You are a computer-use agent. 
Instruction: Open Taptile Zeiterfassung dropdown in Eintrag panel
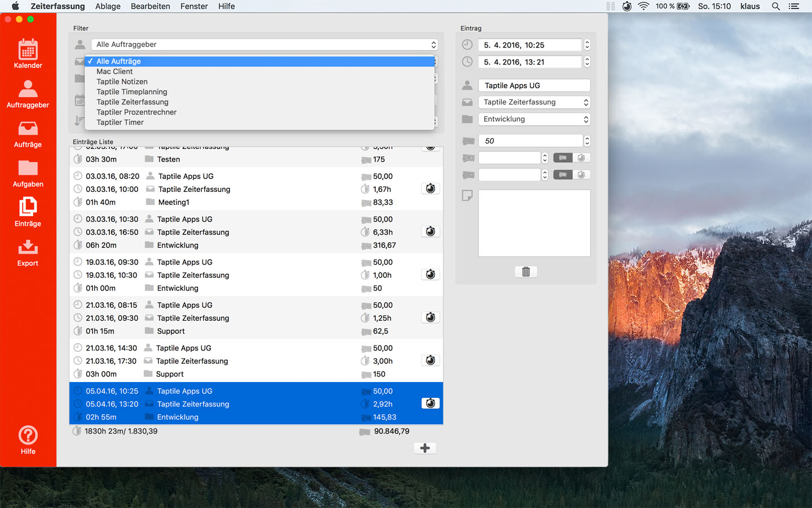click(x=535, y=102)
